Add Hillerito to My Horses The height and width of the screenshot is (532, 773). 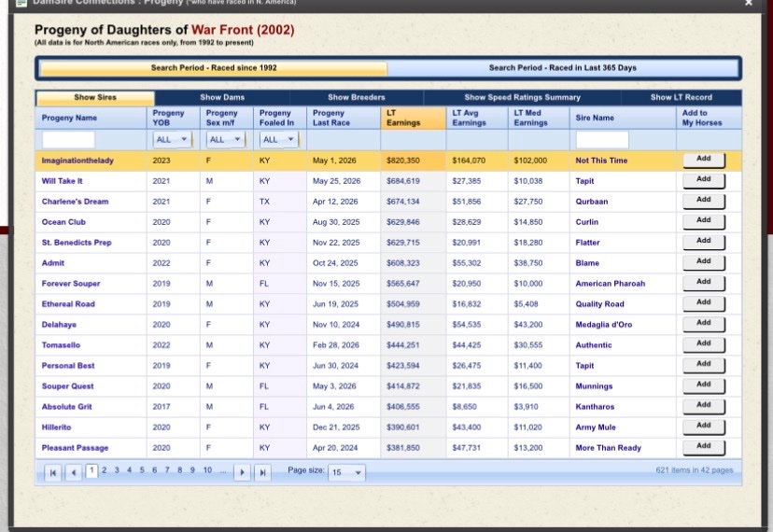704,427
